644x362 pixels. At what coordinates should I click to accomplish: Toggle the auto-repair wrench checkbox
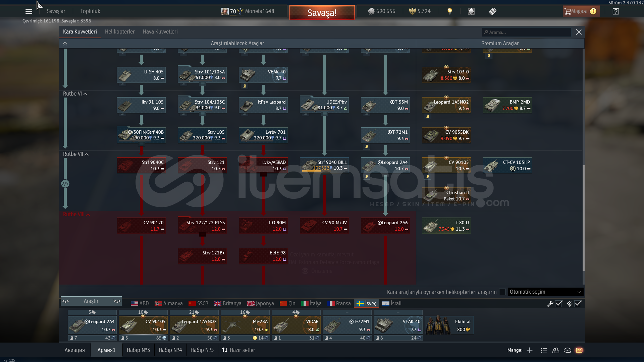coord(559,304)
